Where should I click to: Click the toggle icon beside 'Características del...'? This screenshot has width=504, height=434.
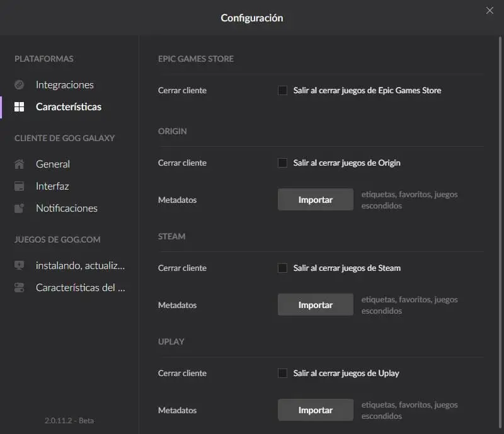pos(20,288)
